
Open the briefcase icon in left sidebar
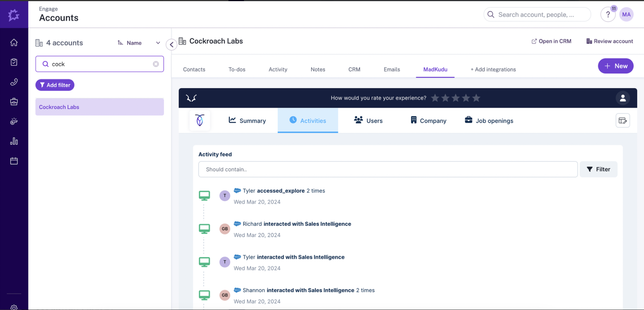click(x=14, y=102)
